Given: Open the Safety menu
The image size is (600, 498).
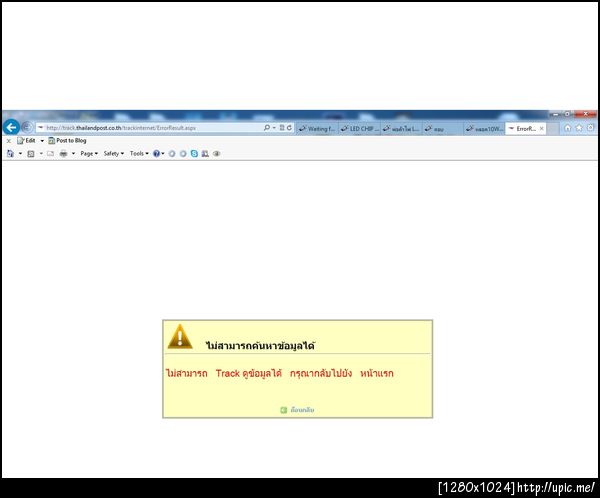Looking at the screenshot, I should (x=114, y=153).
